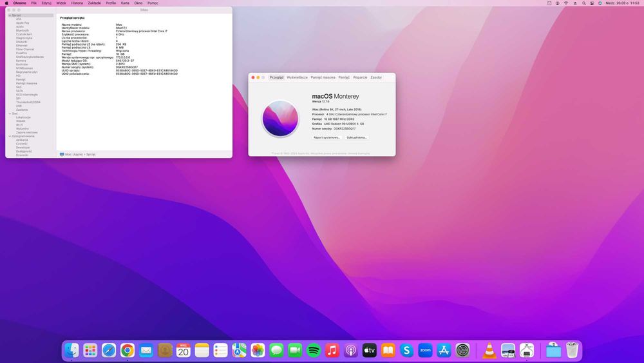The height and width of the screenshot is (363, 644).
Task: Click the Uaktualnienia button
Action: (x=357, y=137)
